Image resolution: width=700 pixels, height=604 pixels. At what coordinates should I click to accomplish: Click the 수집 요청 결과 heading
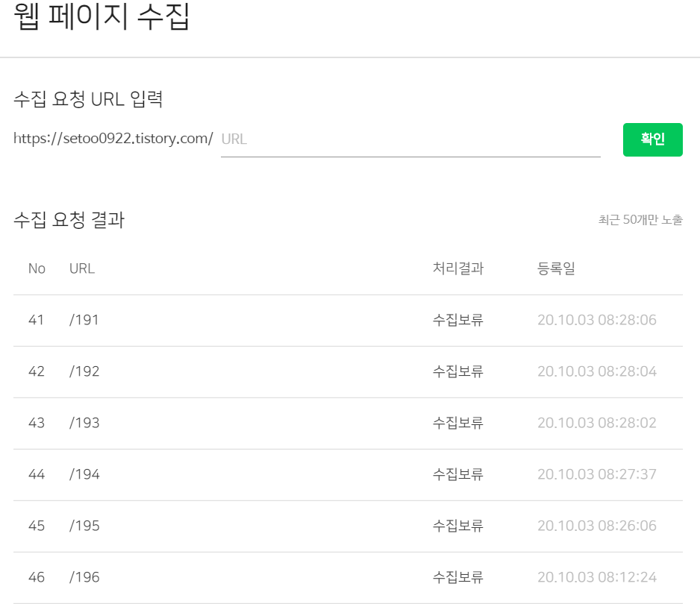click(x=69, y=220)
